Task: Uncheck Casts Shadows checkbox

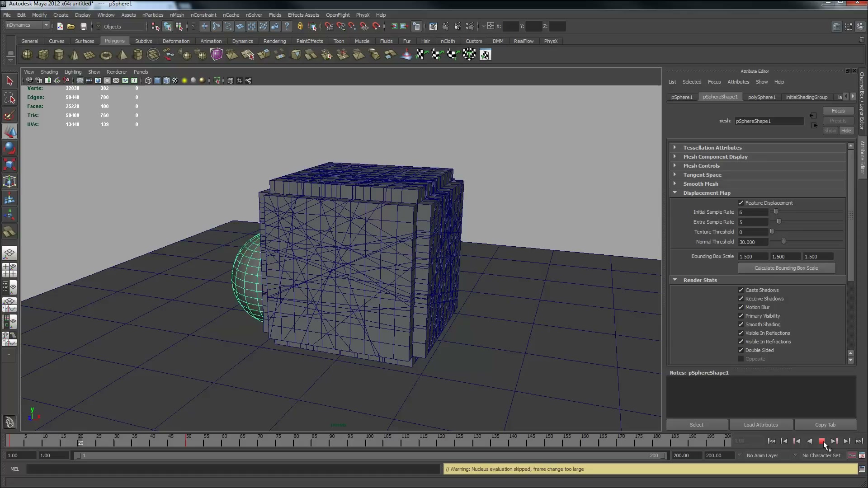Action: coord(741,290)
